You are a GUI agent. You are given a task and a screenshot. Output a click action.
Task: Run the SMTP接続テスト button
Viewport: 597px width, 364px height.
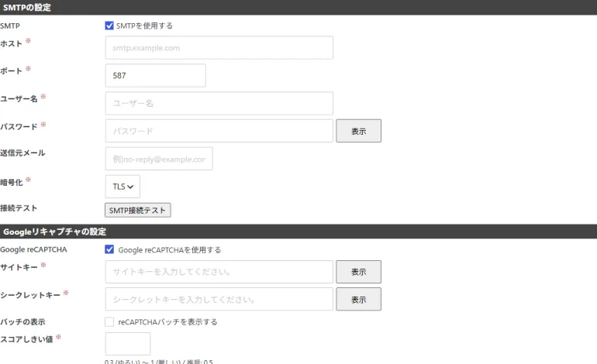[x=138, y=210]
